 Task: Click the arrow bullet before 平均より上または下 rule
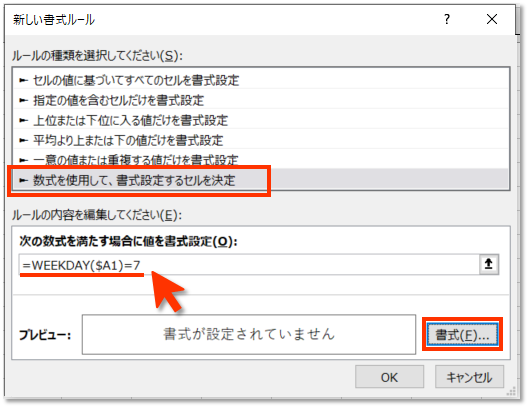tap(23, 140)
